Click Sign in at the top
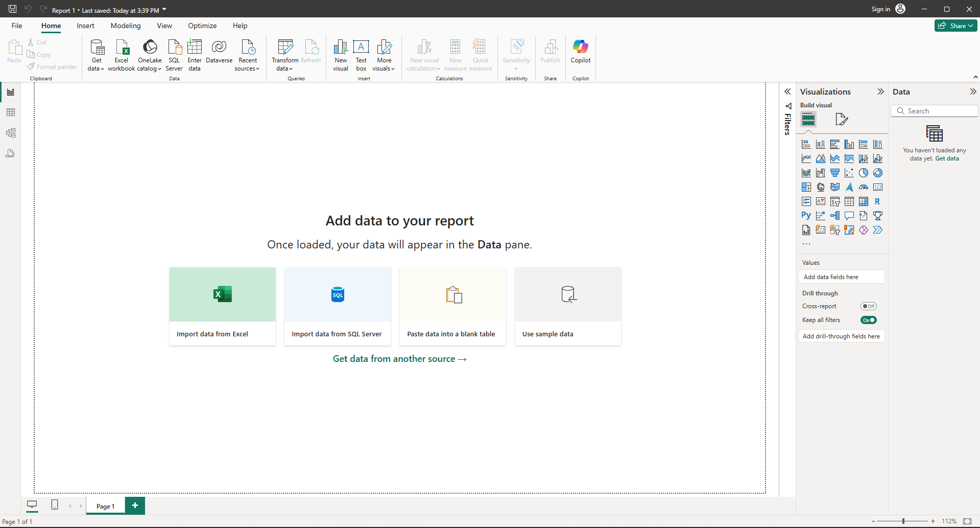980x528 pixels. click(x=880, y=9)
